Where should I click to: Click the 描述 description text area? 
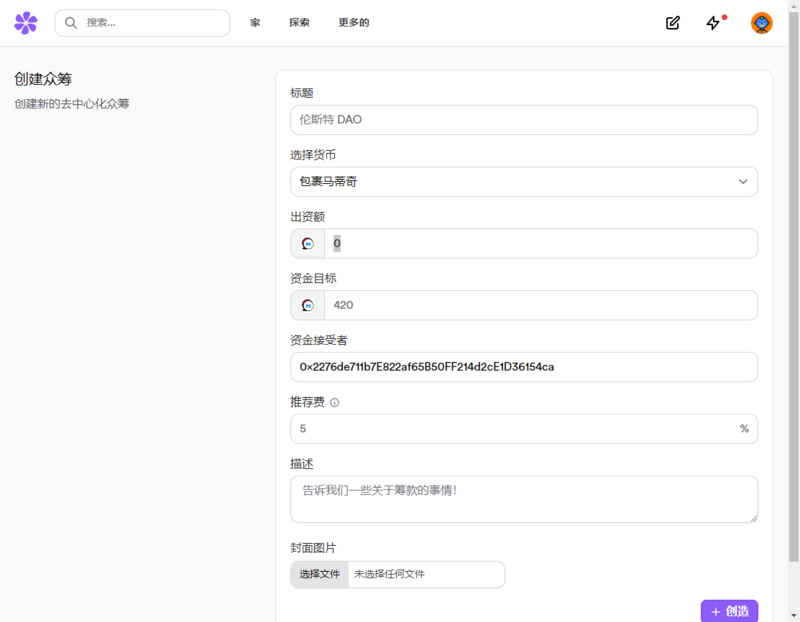(x=523, y=498)
